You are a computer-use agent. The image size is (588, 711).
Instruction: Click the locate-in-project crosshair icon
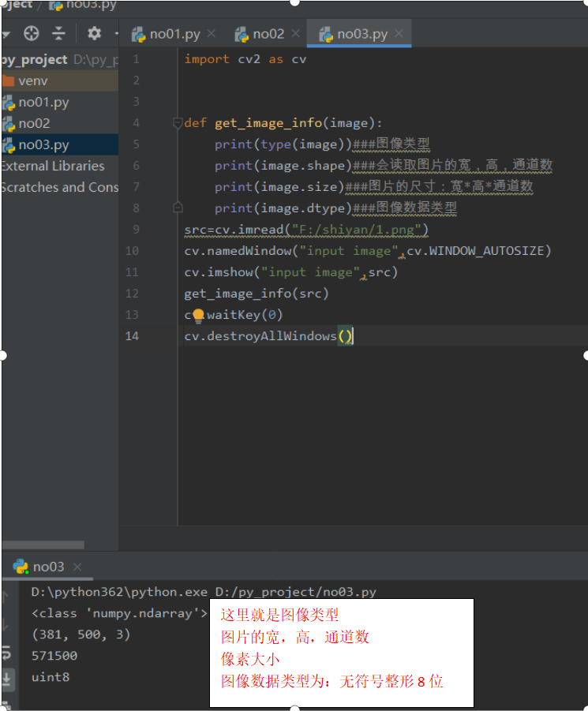[x=32, y=34]
